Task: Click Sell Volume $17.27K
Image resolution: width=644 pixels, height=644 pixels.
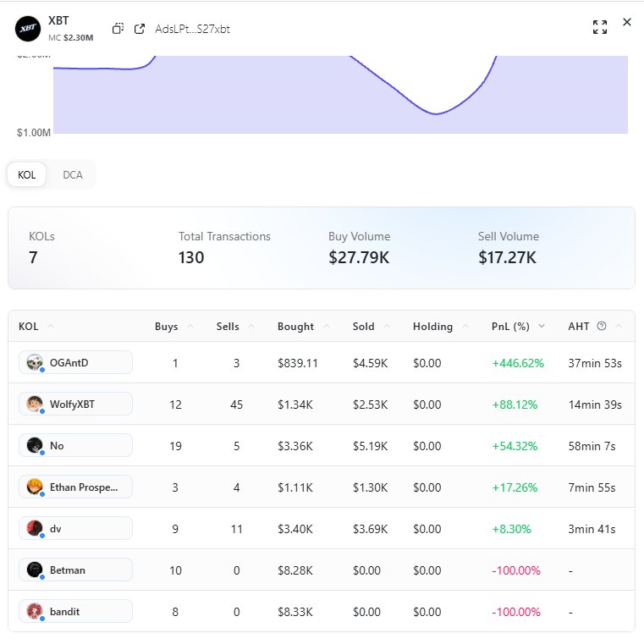Action: point(507,257)
